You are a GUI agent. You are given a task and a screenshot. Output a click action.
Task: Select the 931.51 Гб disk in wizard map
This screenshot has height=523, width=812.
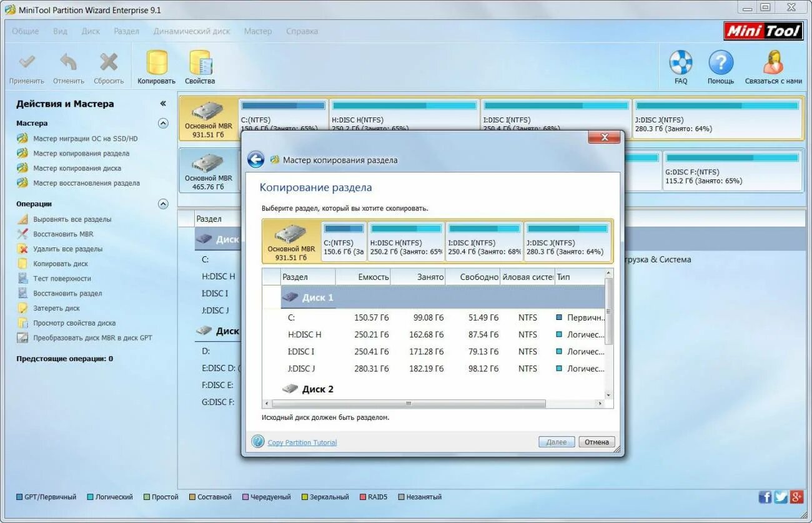291,241
